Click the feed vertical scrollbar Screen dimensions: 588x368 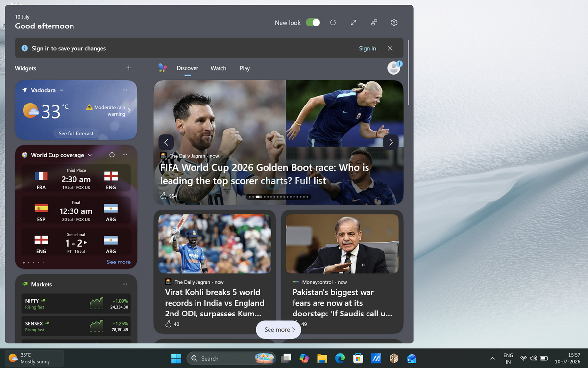point(408,73)
